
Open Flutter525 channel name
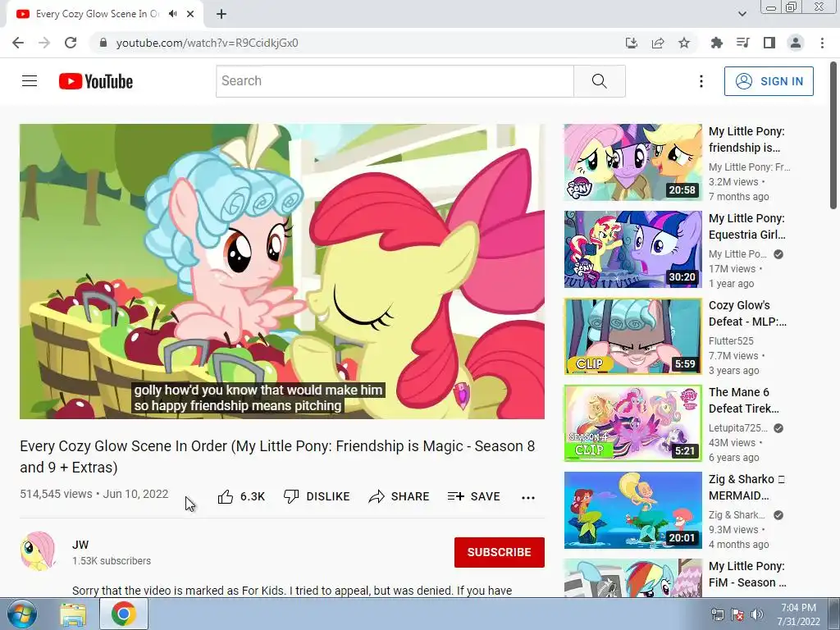click(731, 340)
